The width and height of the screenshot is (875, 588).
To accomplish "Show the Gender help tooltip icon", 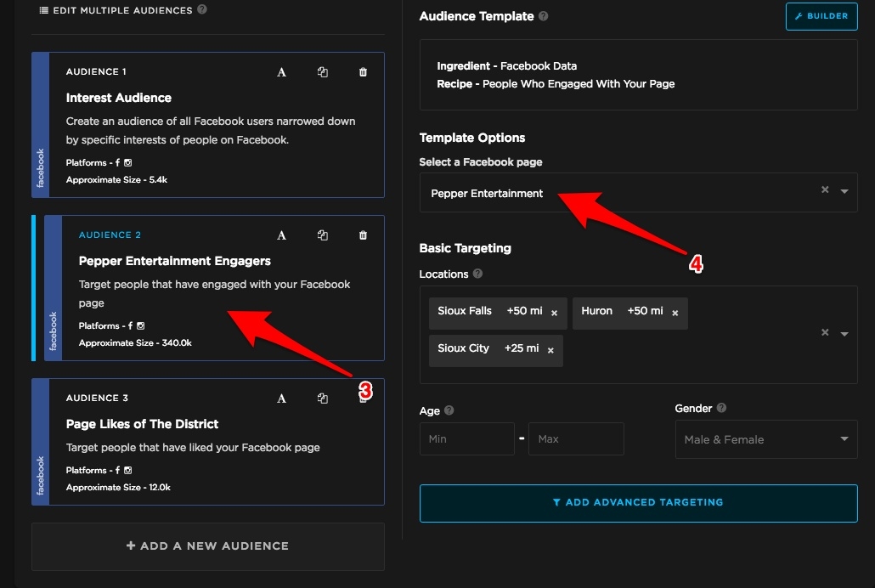I will (721, 408).
